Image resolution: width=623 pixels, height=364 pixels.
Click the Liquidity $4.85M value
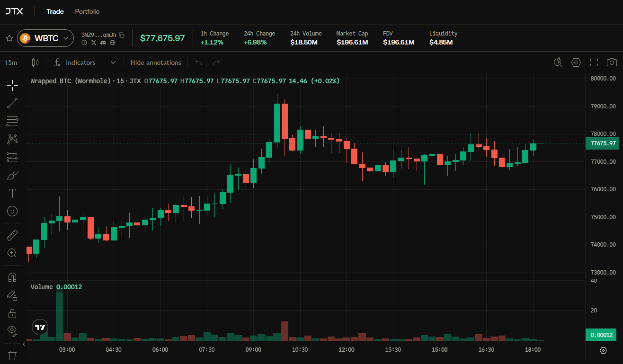point(441,42)
